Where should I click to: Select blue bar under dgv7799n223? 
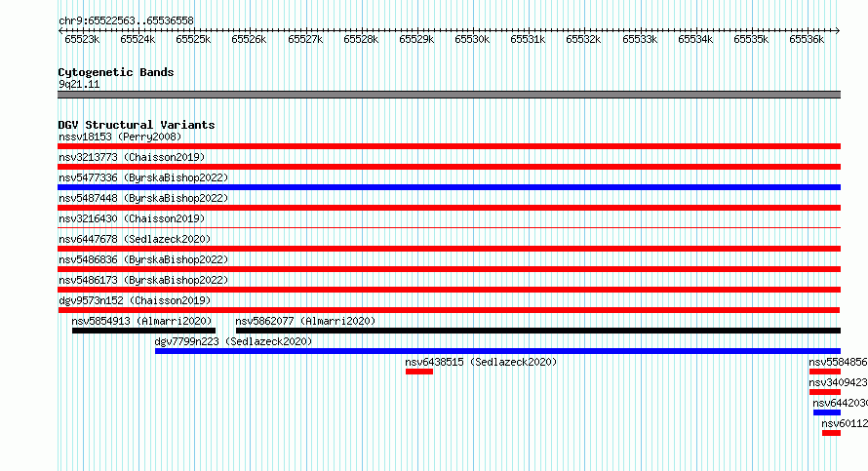tap(497, 351)
